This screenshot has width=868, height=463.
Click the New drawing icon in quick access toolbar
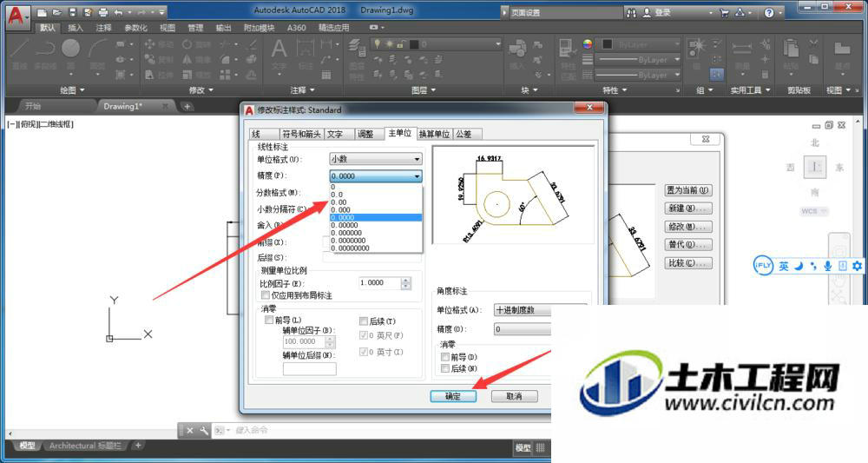tap(43, 11)
